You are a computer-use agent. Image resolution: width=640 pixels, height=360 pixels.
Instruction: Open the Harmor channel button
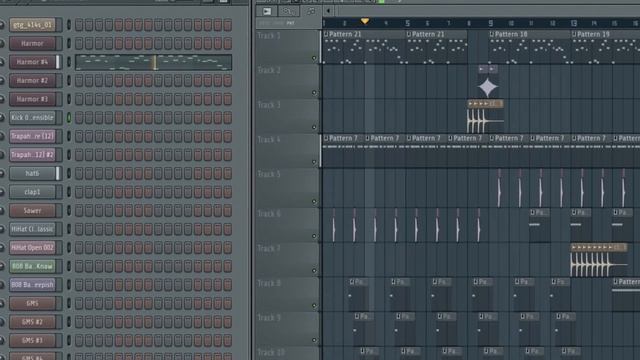coord(32,43)
